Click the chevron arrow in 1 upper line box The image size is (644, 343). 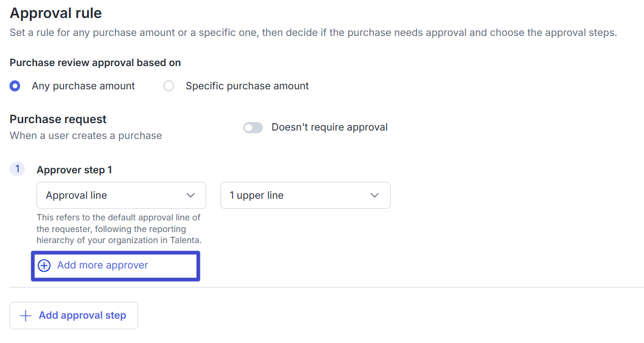tap(375, 195)
